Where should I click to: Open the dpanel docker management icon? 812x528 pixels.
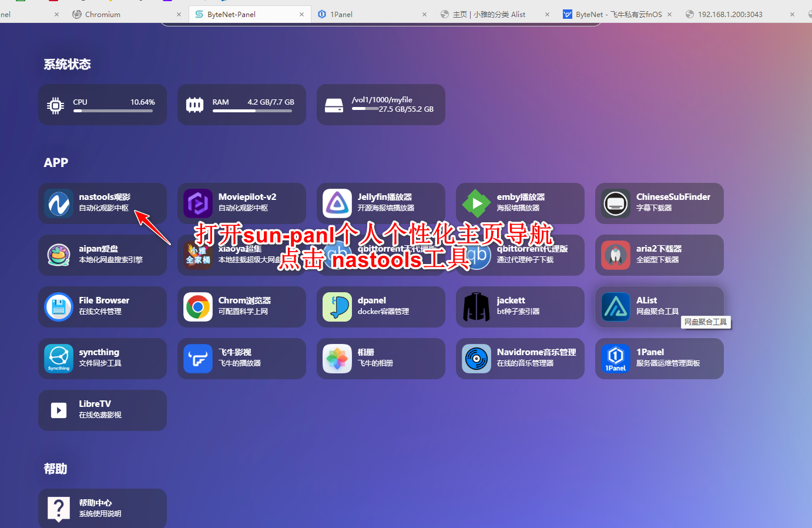337,307
